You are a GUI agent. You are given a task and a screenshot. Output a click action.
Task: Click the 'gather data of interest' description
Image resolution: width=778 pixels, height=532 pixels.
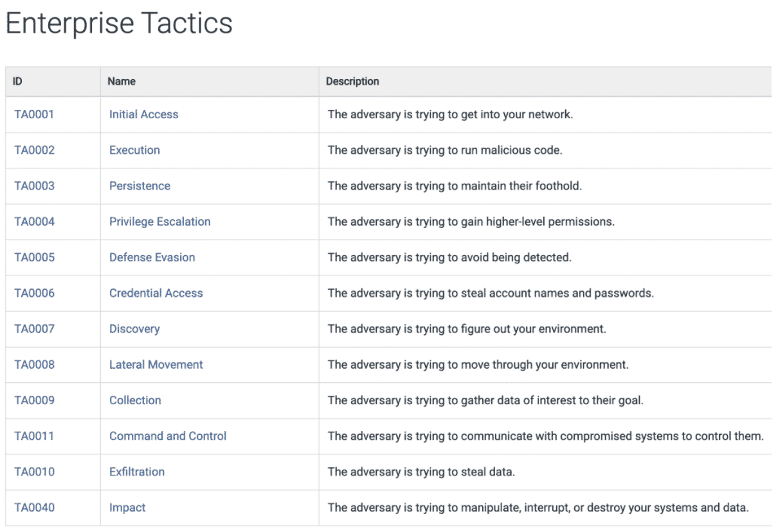tap(485, 400)
